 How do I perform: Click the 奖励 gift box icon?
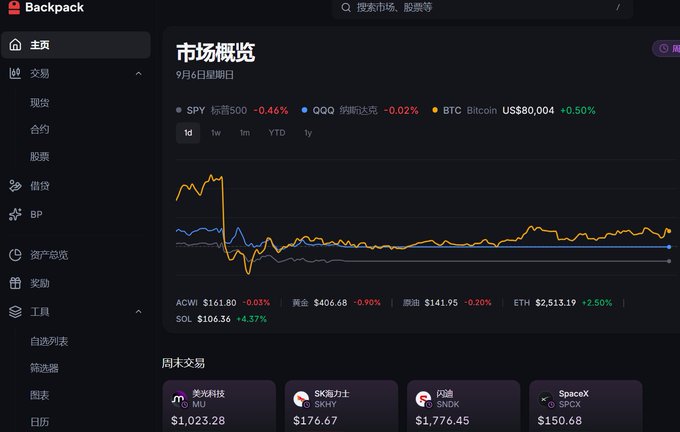point(15,283)
